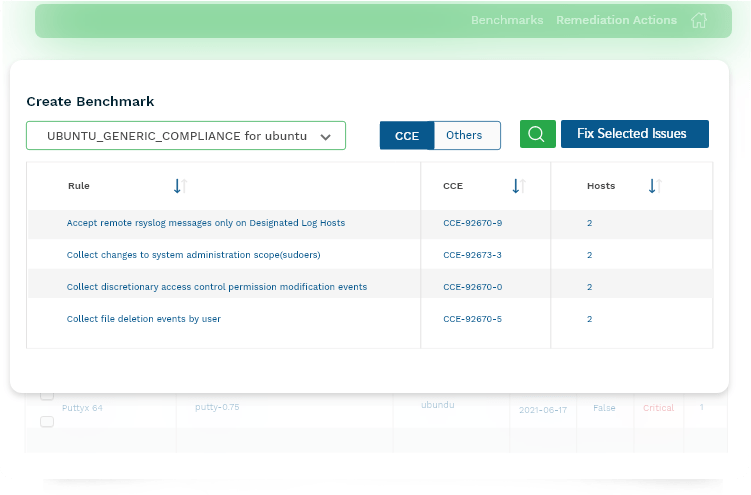
Task: Click the Hosts column header label
Action: (601, 186)
